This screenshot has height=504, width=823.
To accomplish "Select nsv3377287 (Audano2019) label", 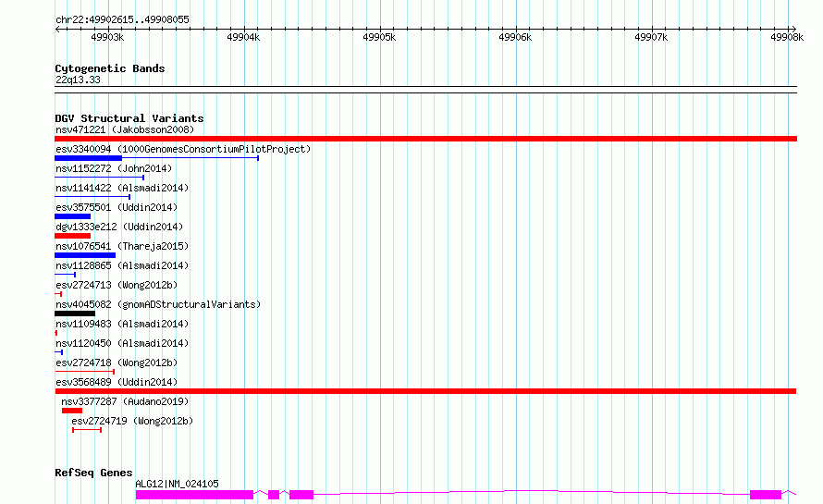I will pyautogui.click(x=125, y=401).
